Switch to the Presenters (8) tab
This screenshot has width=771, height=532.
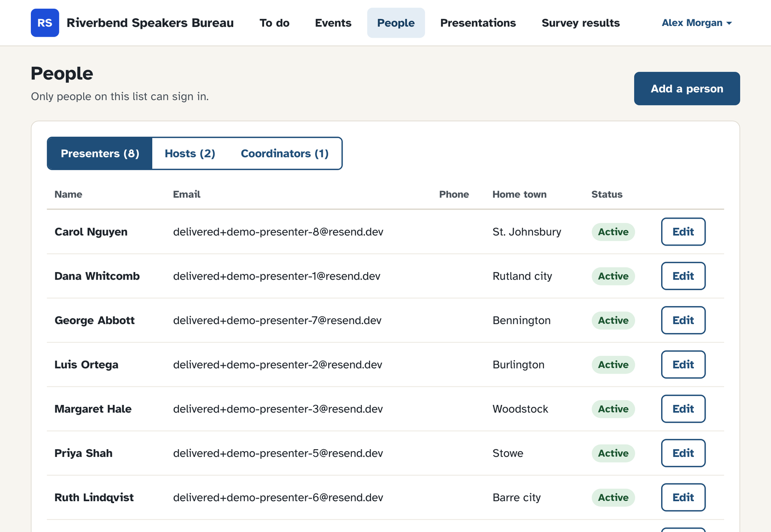click(100, 154)
